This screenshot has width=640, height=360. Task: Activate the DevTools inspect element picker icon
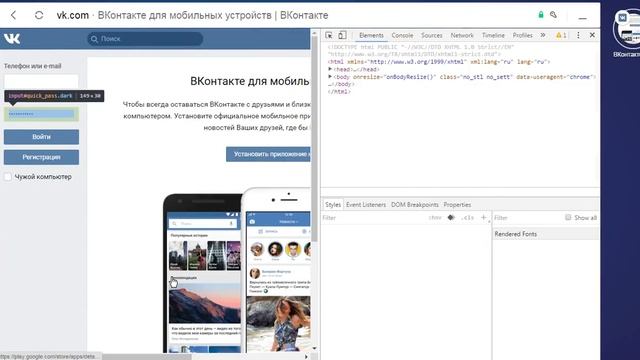[x=329, y=35]
